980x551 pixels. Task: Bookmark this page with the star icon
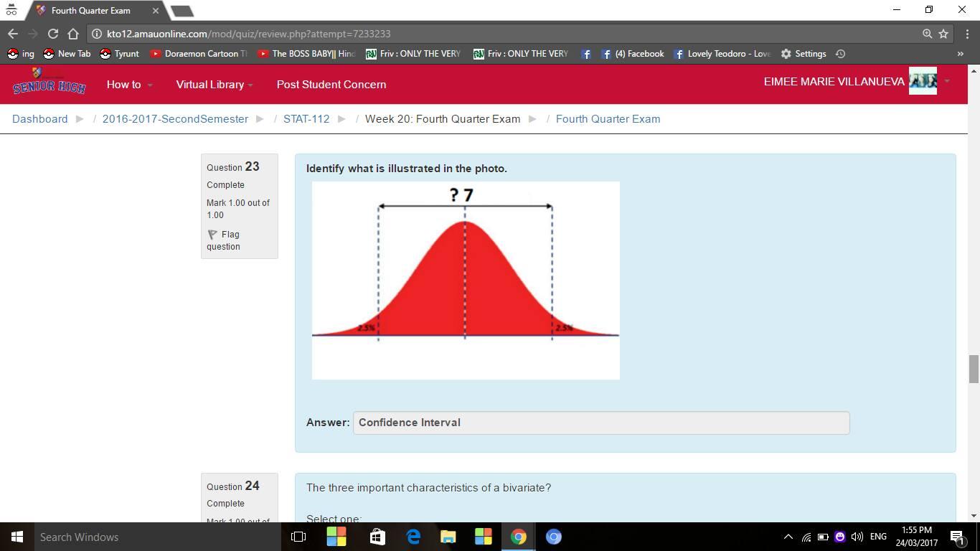click(x=943, y=34)
